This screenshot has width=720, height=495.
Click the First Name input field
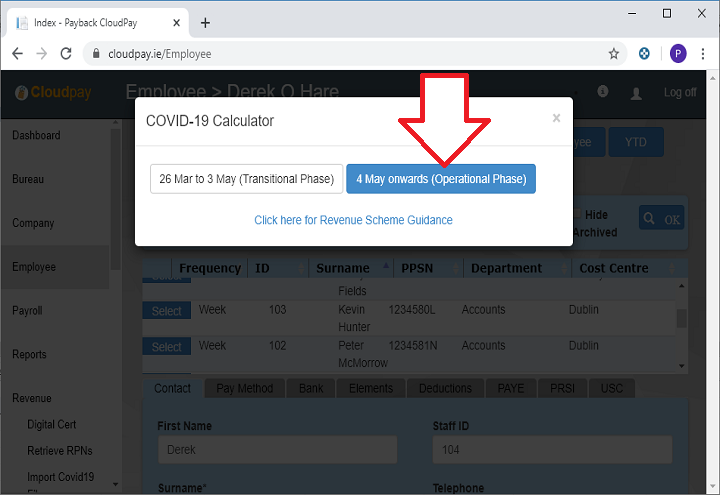(x=277, y=450)
